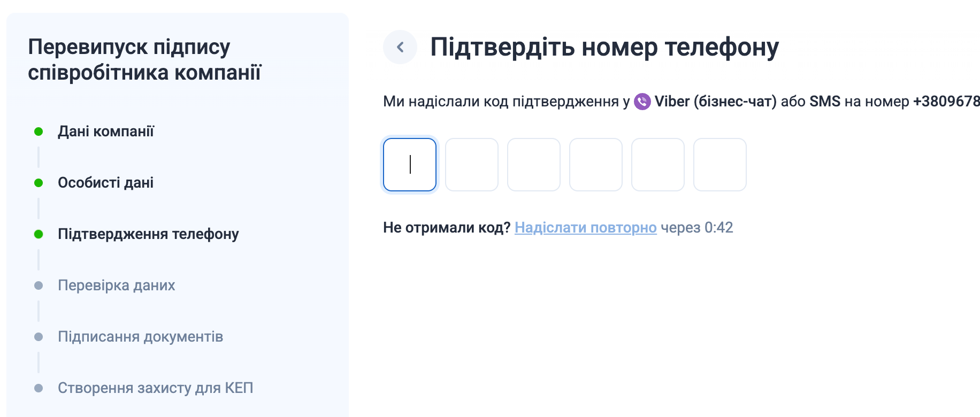Screen dimensions: 980x417
Task: Click the grey dot beside Підписання документів
Action: pos(39,337)
